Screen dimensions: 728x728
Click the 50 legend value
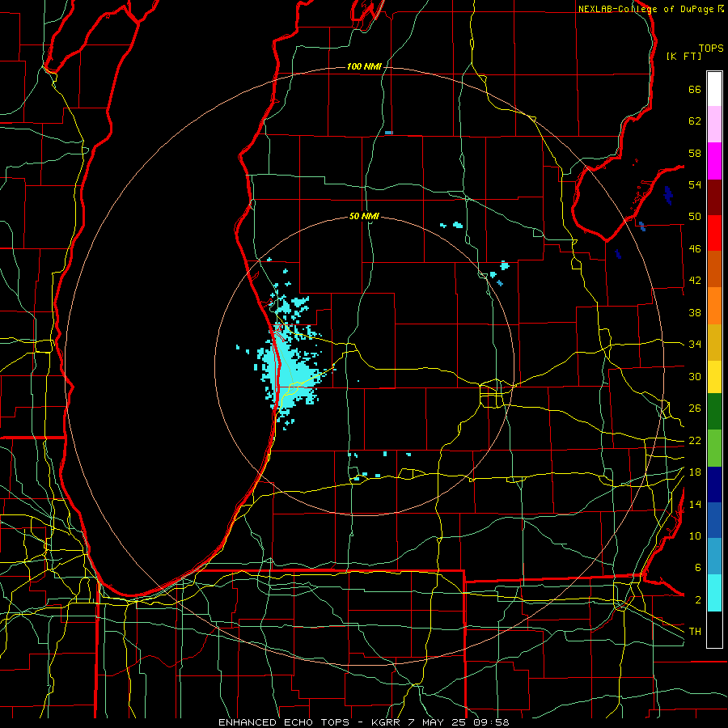point(695,217)
